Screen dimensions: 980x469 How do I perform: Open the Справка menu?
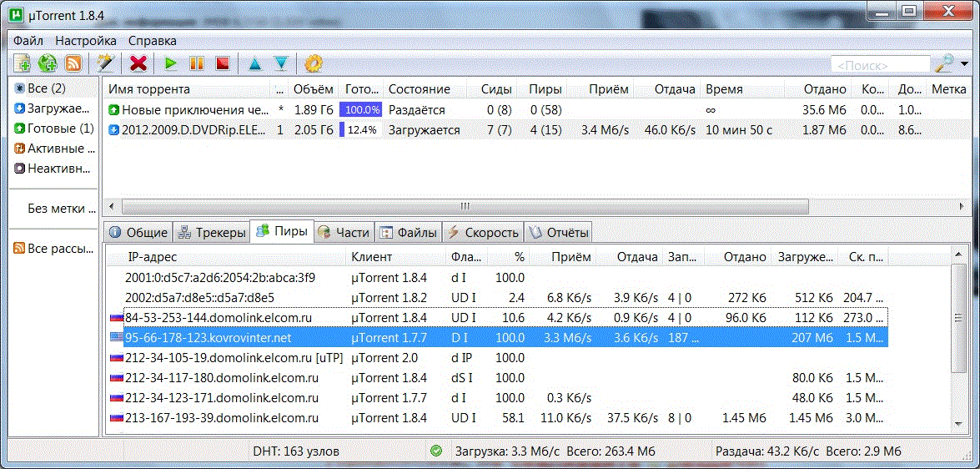153,41
